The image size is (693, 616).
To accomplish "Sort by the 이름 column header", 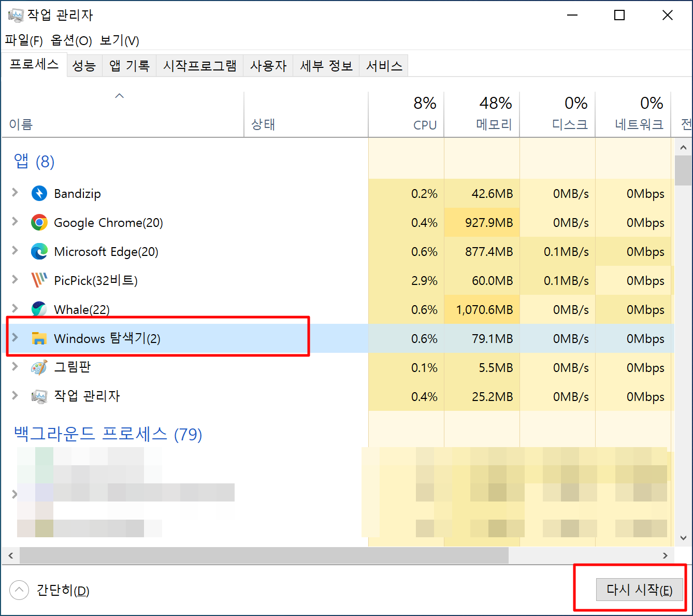I will tap(123, 115).
